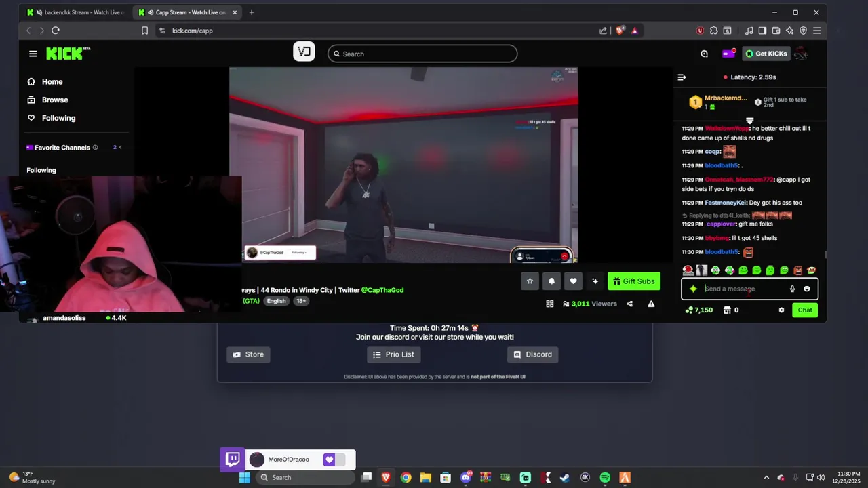The width and height of the screenshot is (868, 488).
Task: Click the square logo icon beside search
Action: pyautogui.click(x=304, y=52)
